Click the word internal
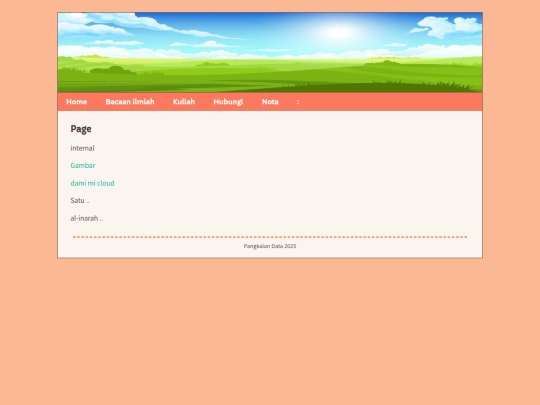This screenshot has width=540, height=405. (82, 148)
